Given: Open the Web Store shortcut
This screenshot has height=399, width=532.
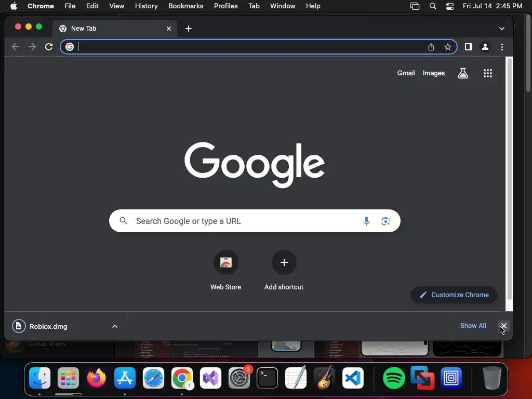Looking at the screenshot, I should pyautogui.click(x=225, y=271).
